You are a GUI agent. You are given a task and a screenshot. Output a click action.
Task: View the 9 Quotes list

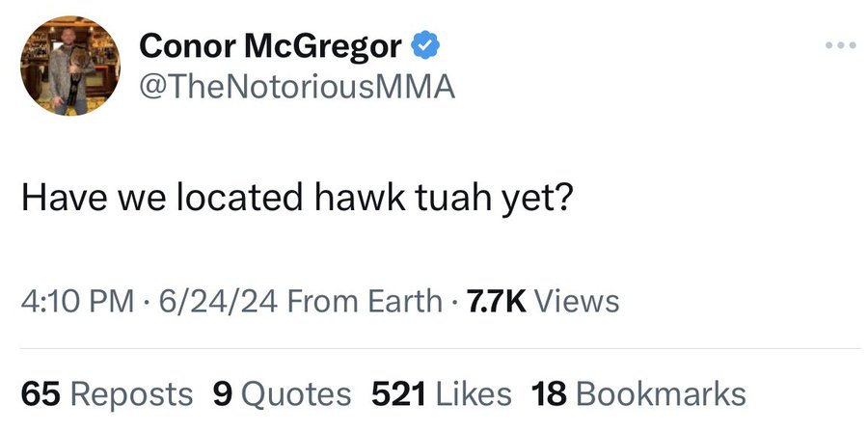pyautogui.click(x=282, y=394)
